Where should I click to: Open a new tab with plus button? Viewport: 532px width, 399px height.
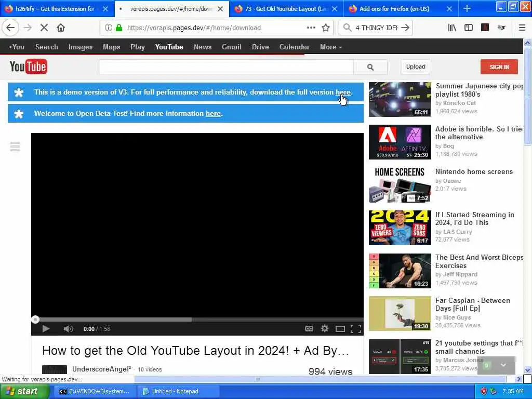[x=467, y=8]
